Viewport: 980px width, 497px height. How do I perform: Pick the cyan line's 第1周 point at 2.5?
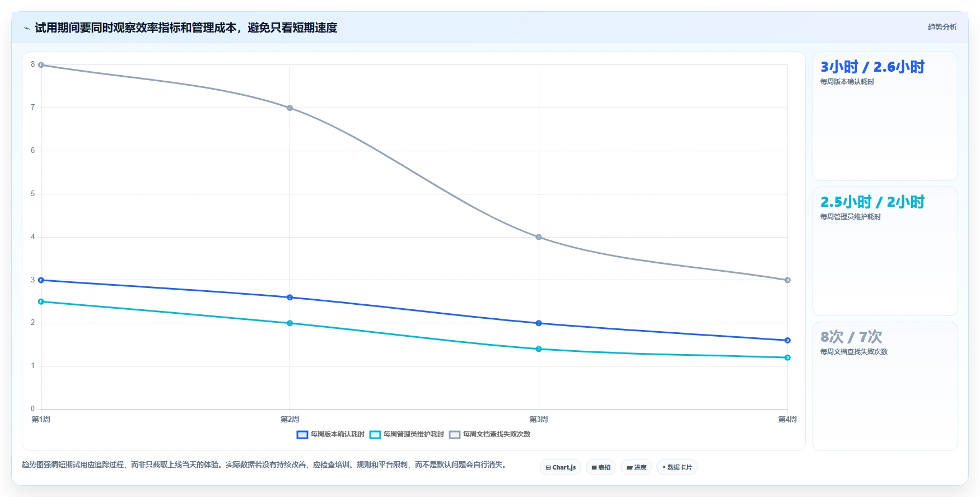pyautogui.click(x=41, y=301)
